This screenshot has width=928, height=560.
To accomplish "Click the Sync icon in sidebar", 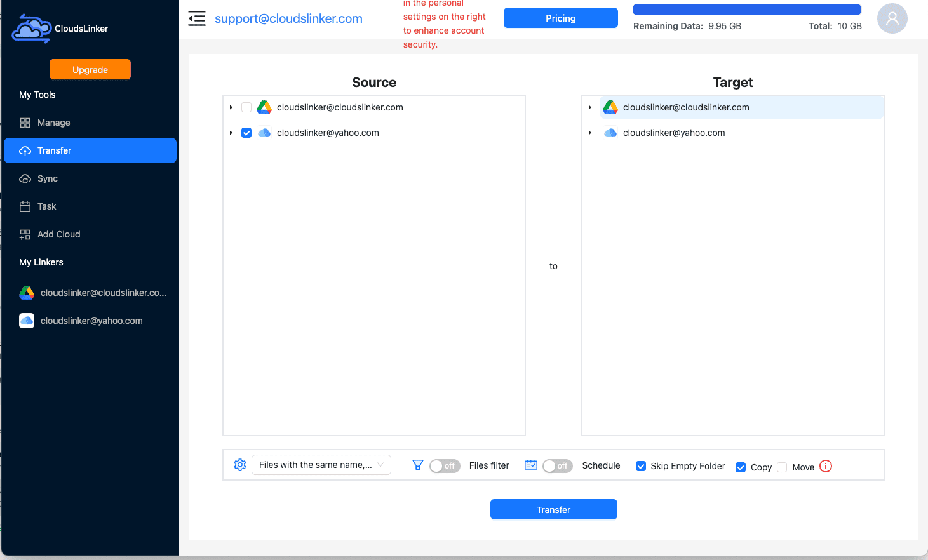I will tap(25, 178).
